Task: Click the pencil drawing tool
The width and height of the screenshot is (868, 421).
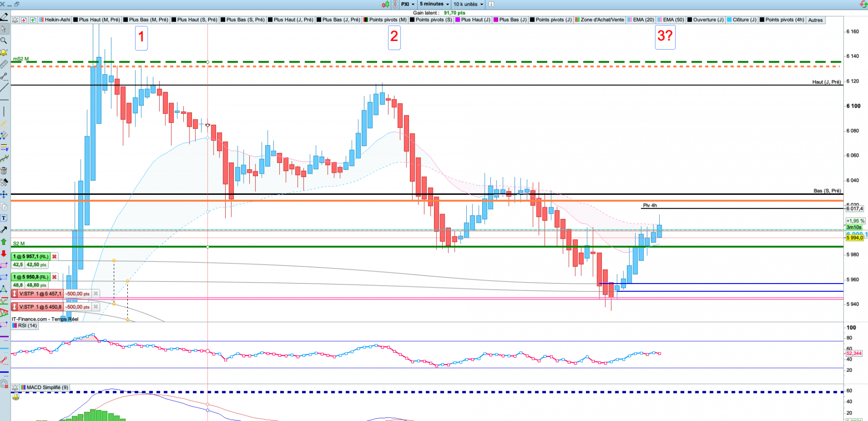Action: (x=4, y=17)
